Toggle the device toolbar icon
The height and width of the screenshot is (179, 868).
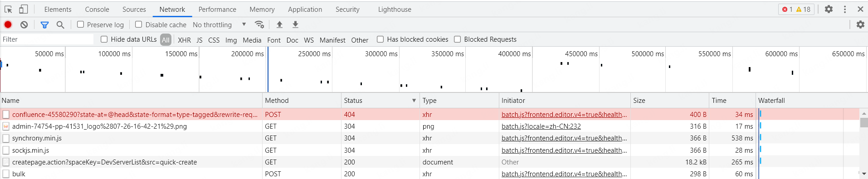click(x=23, y=9)
